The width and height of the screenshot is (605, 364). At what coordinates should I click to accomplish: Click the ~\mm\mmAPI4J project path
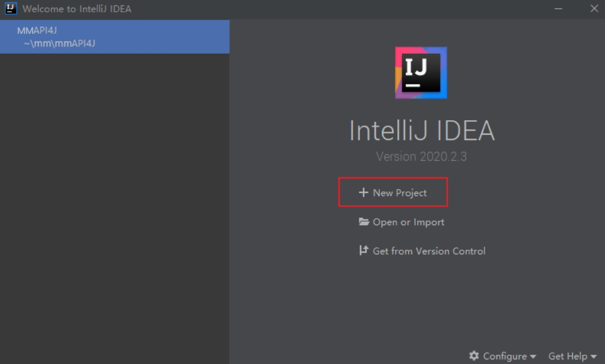point(59,43)
